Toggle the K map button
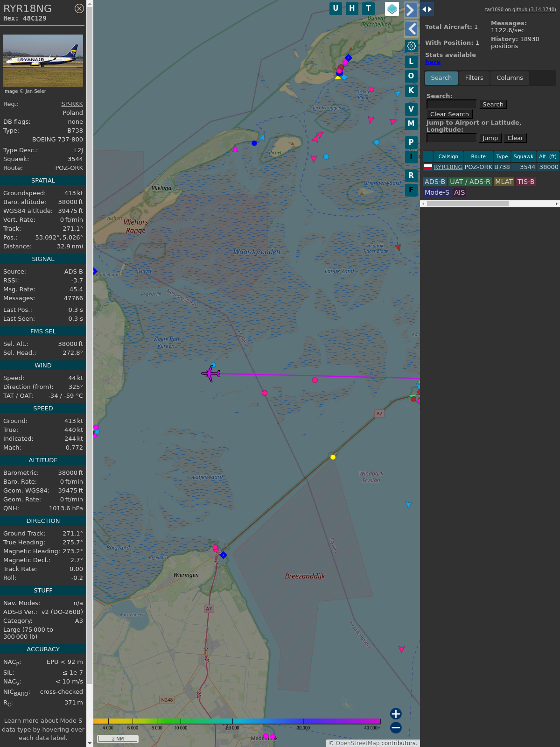 pos(411,91)
